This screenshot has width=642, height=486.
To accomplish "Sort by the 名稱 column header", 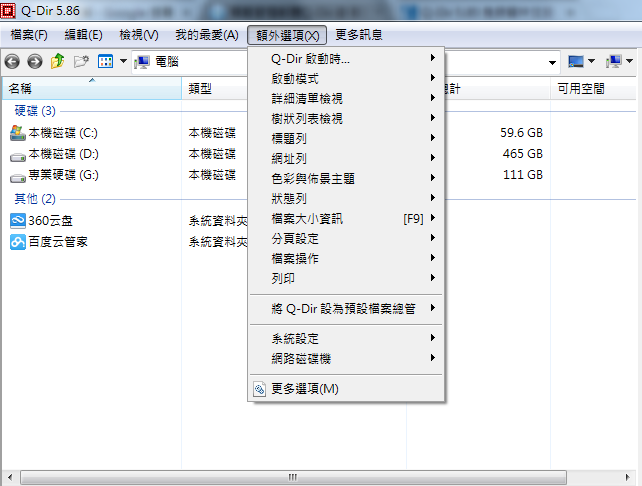I will [x=92, y=88].
